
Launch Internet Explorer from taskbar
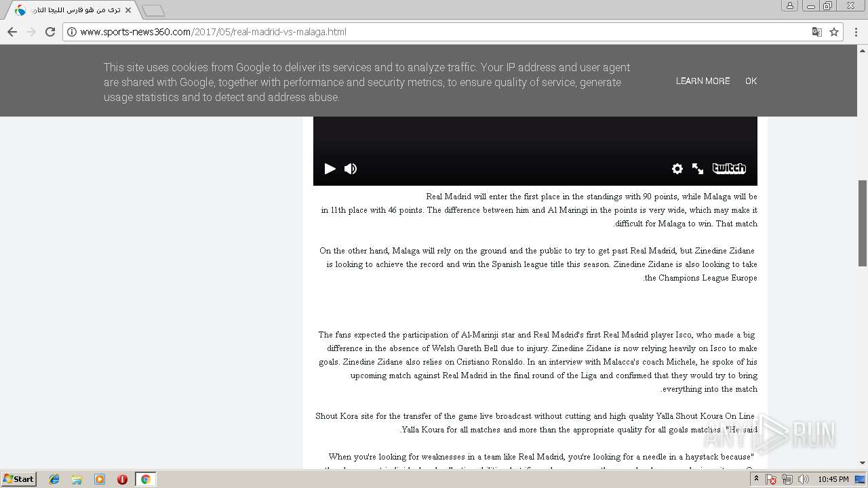[x=54, y=479]
